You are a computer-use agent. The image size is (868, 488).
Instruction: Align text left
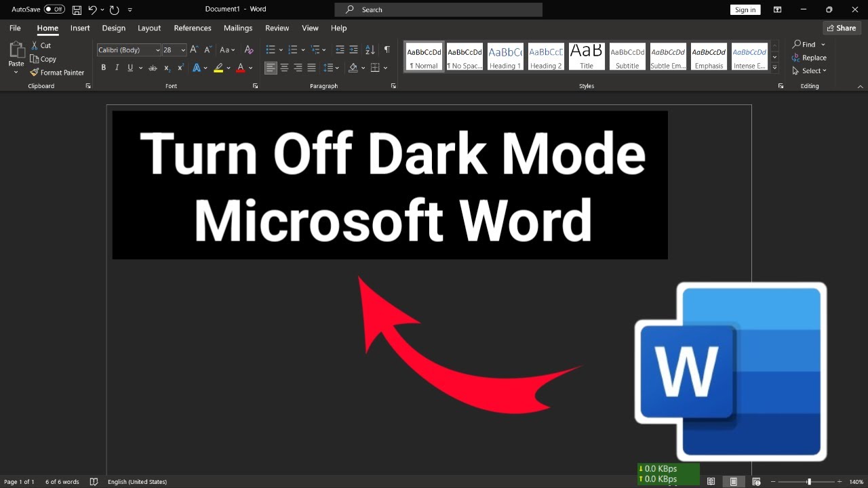(x=271, y=68)
